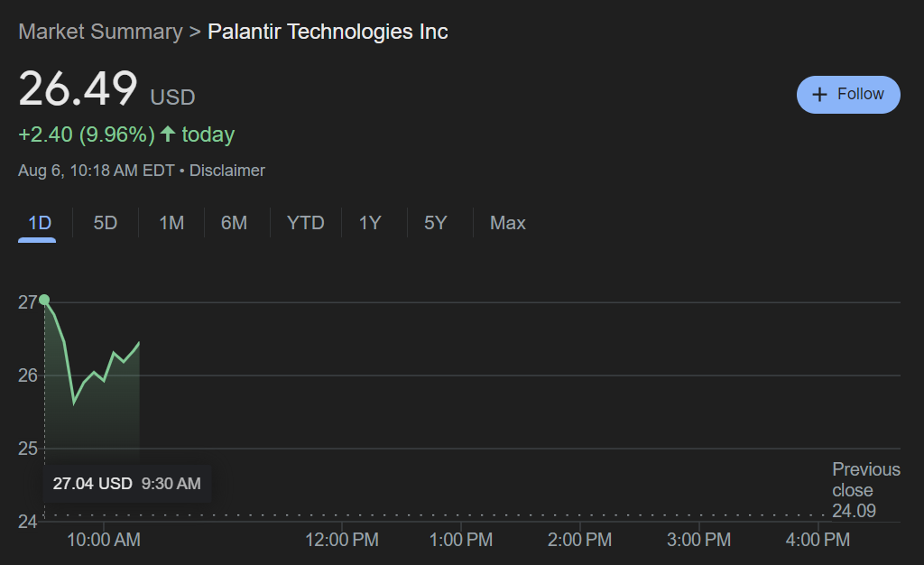
Task: Open the Disclaimer link
Action: [226, 171]
